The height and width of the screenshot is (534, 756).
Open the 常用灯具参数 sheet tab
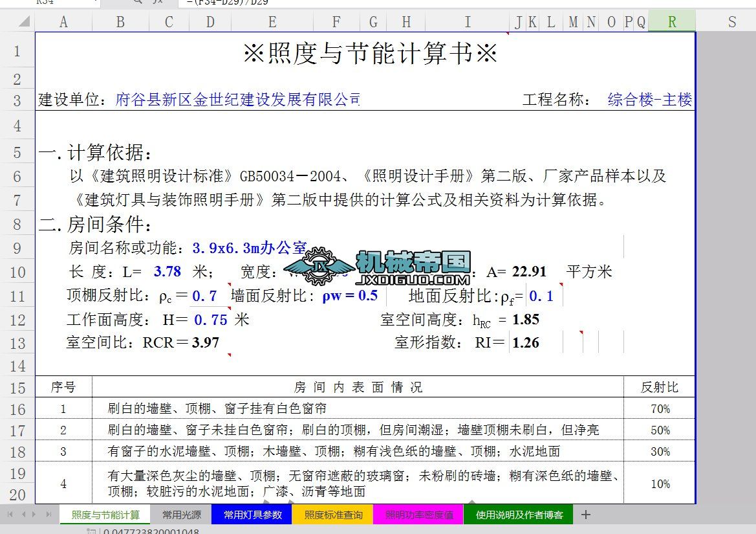tap(252, 515)
